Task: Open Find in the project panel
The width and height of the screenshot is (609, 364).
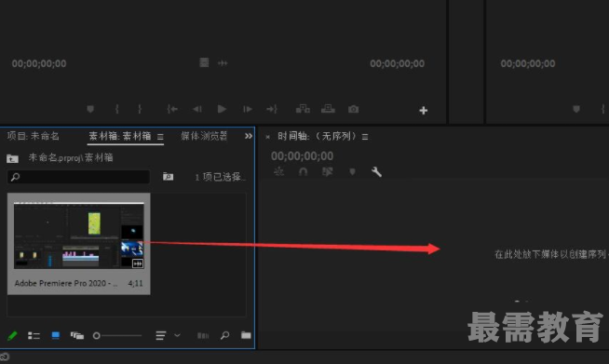Action: tap(224, 335)
